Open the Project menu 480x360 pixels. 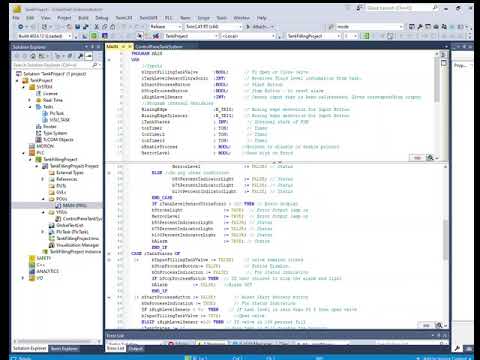click(x=64, y=18)
